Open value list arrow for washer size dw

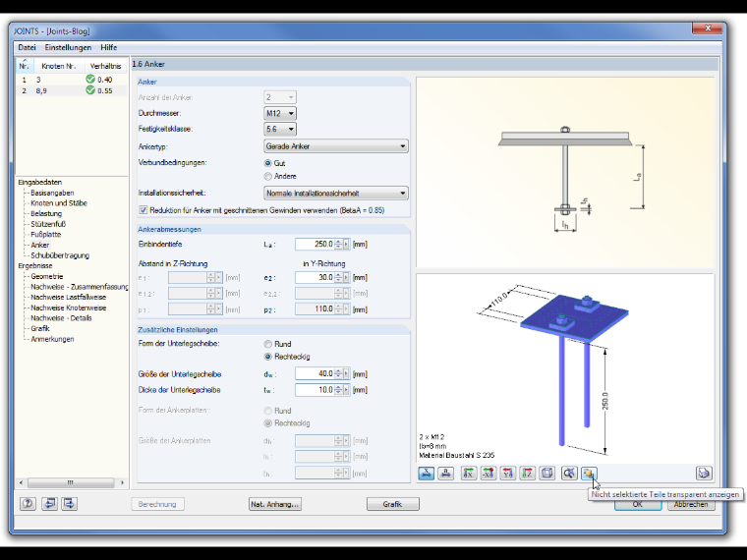[346, 373]
